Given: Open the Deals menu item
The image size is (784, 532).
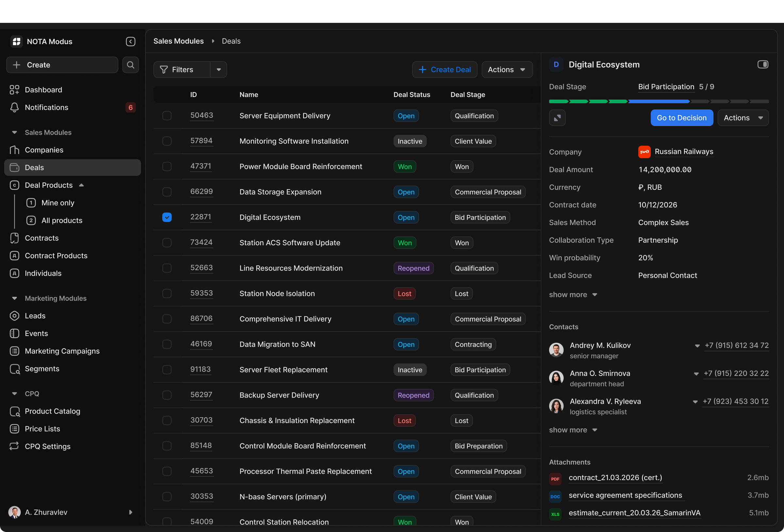Looking at the screenshot, I should (x=72, y=167).
